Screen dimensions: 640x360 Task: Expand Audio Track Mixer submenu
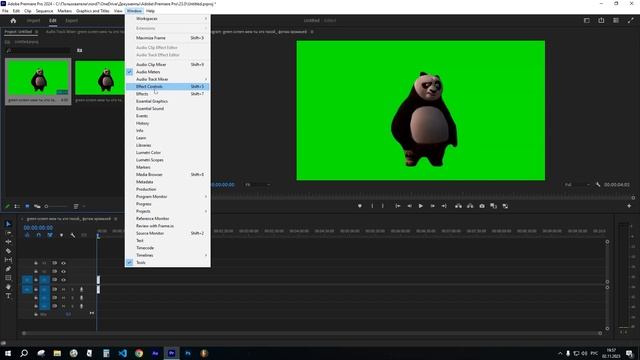(168, 79)
